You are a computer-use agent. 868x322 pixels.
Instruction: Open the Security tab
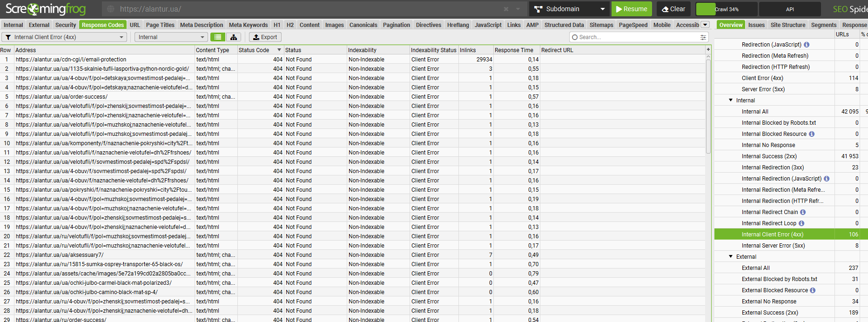[66, 25]
